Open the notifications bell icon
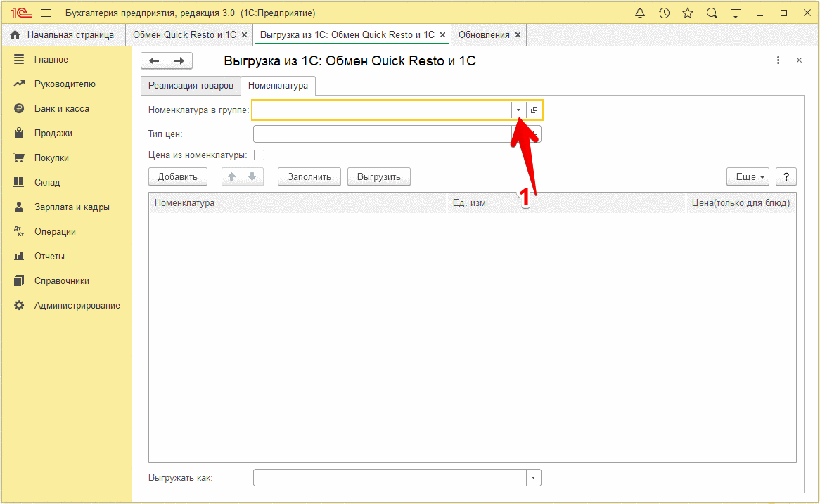 click(x=639, y=13)
